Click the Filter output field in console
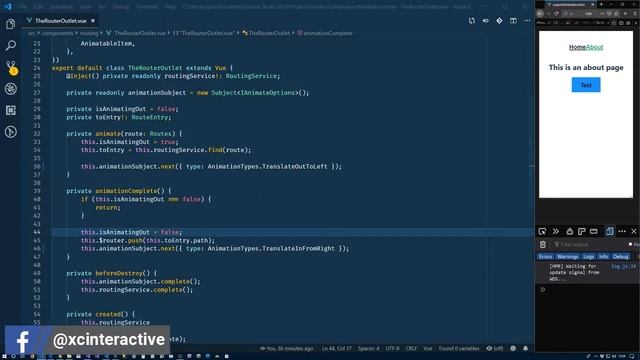This screenshot has height=360, width=640. [x=589, y=244]
